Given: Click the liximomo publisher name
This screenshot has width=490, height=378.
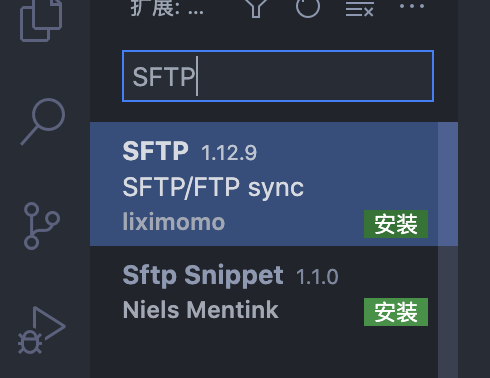Looking at the screenshot, I should coord(174,222).
